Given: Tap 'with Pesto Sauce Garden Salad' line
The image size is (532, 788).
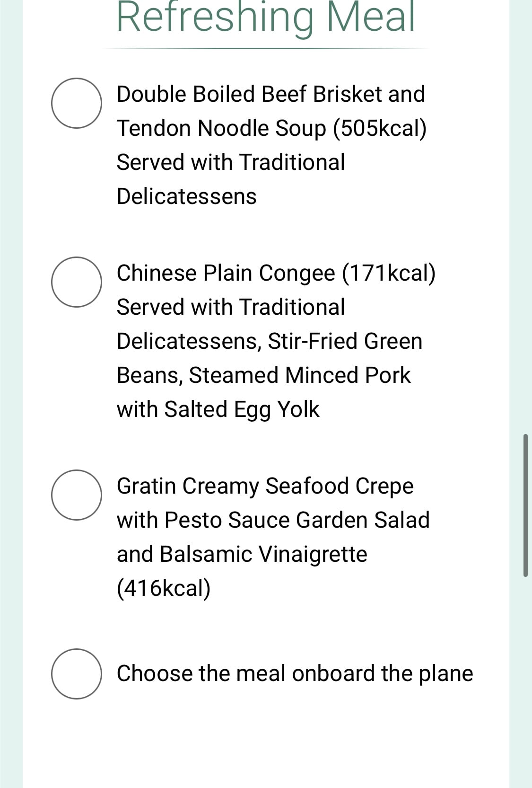Looking at the screenshot, I should click(273, 520).
